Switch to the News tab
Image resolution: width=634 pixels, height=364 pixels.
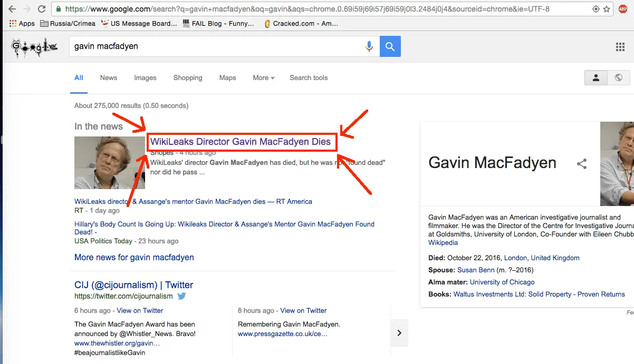109,78
